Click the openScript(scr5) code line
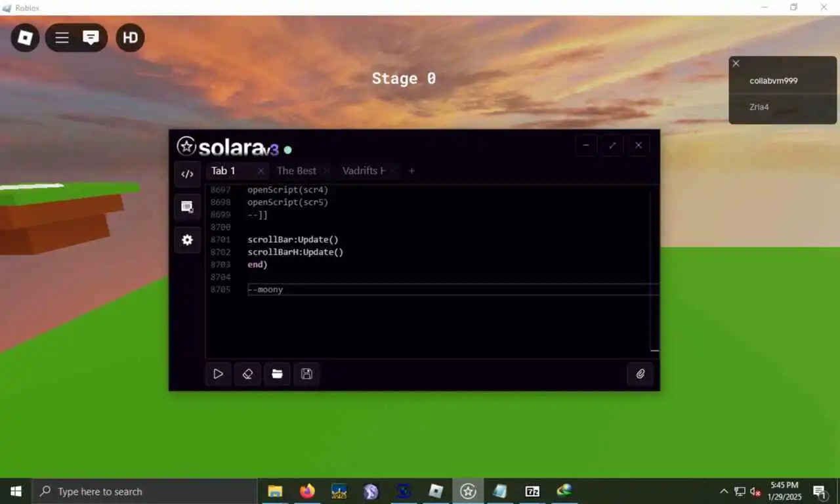The width and height of the screenshot is (840, 504). (x=287, y=202)
